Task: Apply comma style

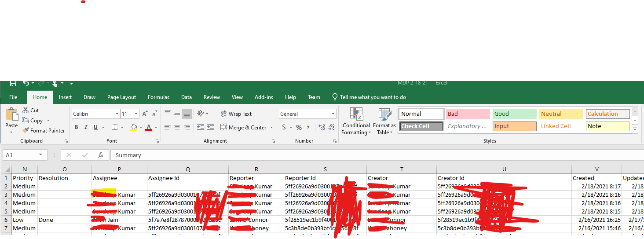Action: (308, 127)
